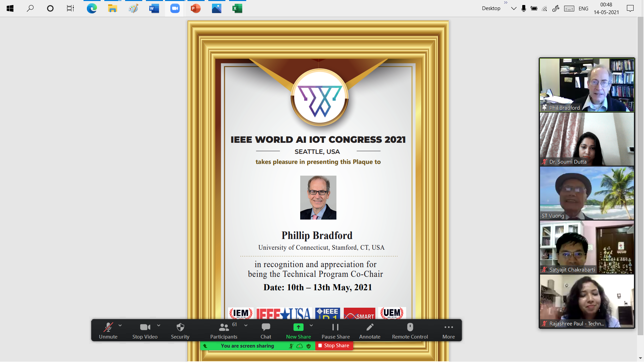Click the 'You are screen sharing' label
Image resolution: width=644 pixels, height=362 pixels.
click(x=247, y=346)
